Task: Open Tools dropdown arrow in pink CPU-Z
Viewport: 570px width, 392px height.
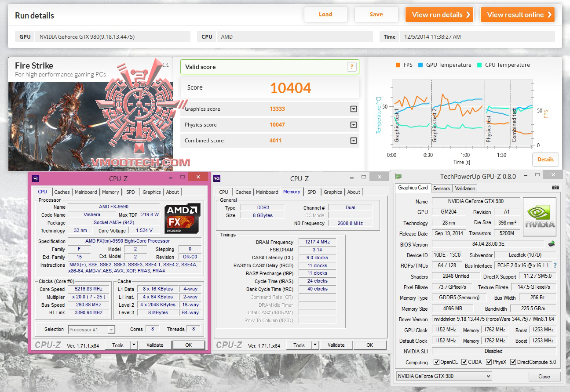Action: pos(134,345)
